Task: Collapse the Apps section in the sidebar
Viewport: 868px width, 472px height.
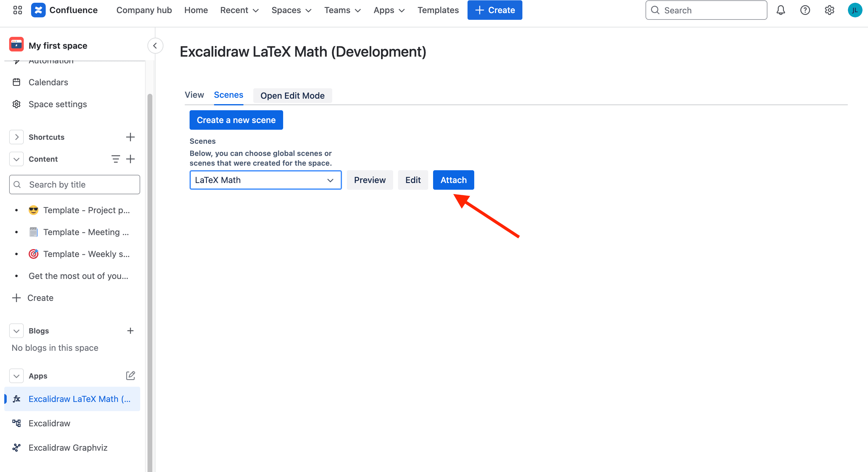Action: pos(16,376)
